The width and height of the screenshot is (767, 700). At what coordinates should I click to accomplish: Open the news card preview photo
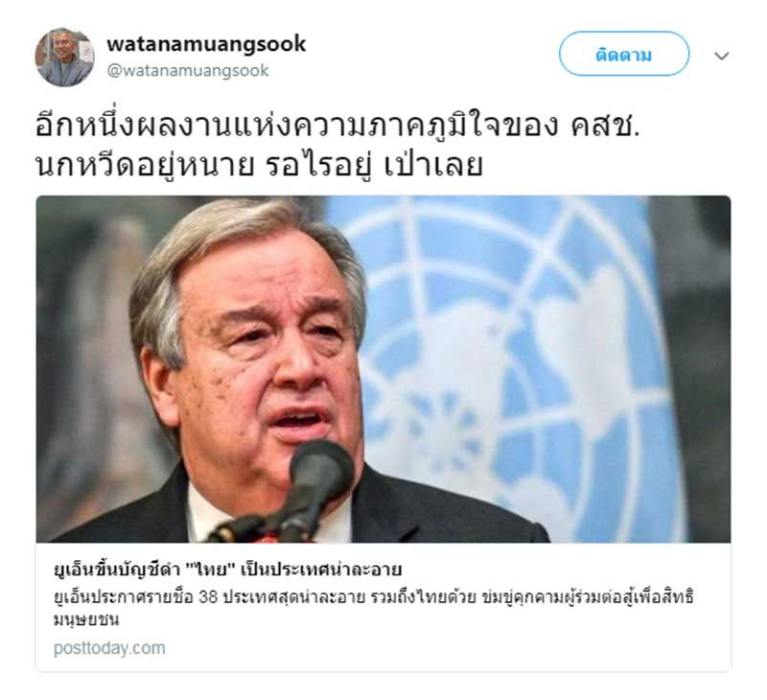(x=383, y=369)
